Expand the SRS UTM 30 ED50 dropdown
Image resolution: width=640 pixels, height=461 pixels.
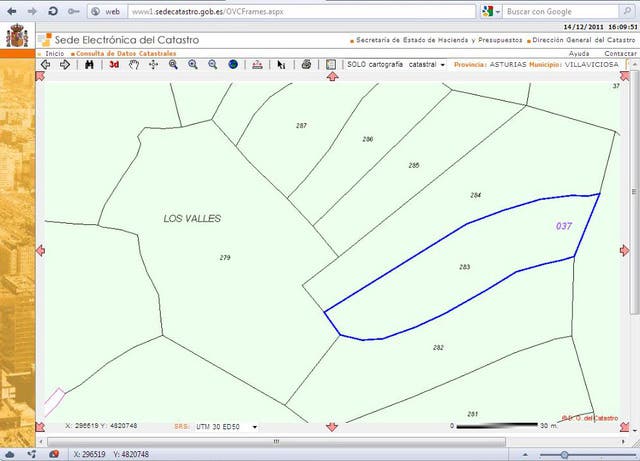(x=255, y=426)
